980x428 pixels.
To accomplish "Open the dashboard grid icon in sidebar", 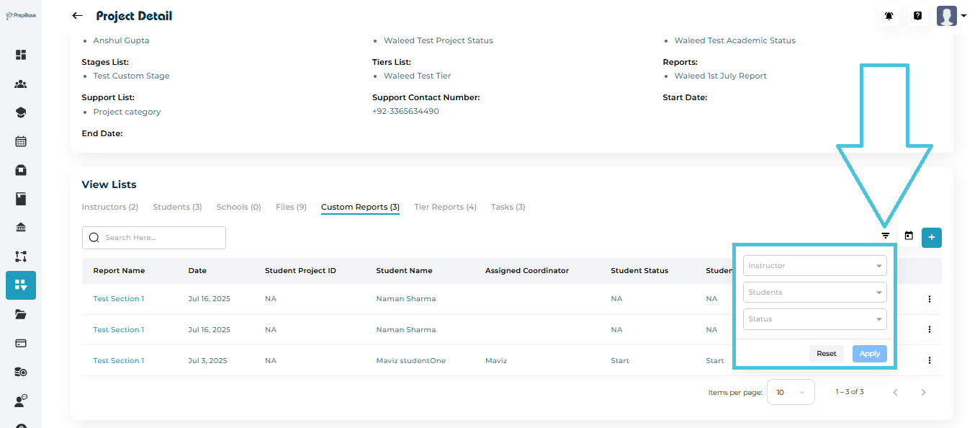I will [x=21, y=55].
